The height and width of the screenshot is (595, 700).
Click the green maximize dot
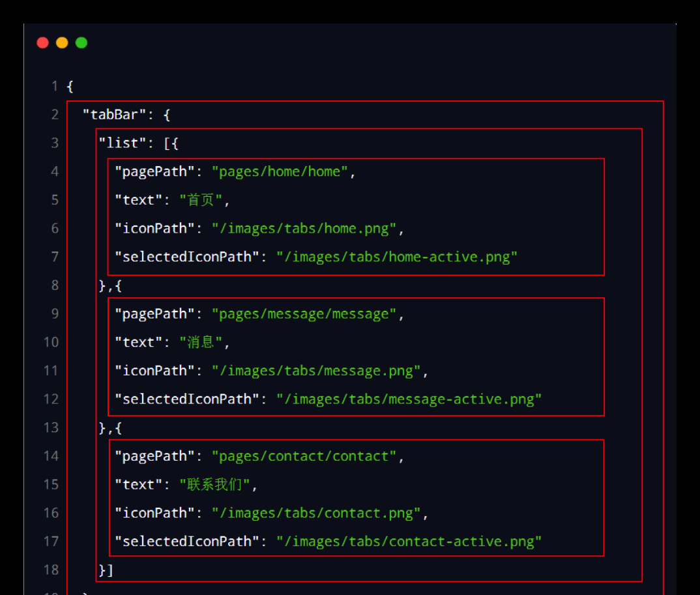coord(81,42)
